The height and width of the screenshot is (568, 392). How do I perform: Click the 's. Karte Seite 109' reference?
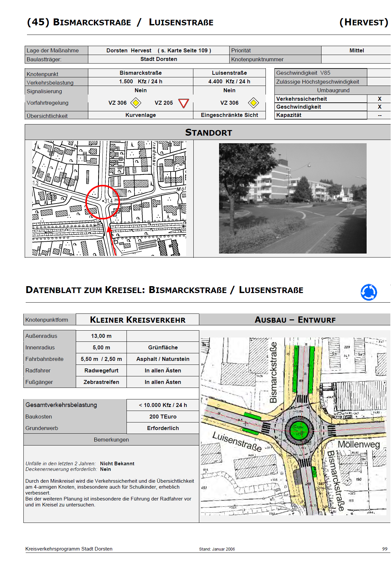pyautogui.click(x=184, y=50)
